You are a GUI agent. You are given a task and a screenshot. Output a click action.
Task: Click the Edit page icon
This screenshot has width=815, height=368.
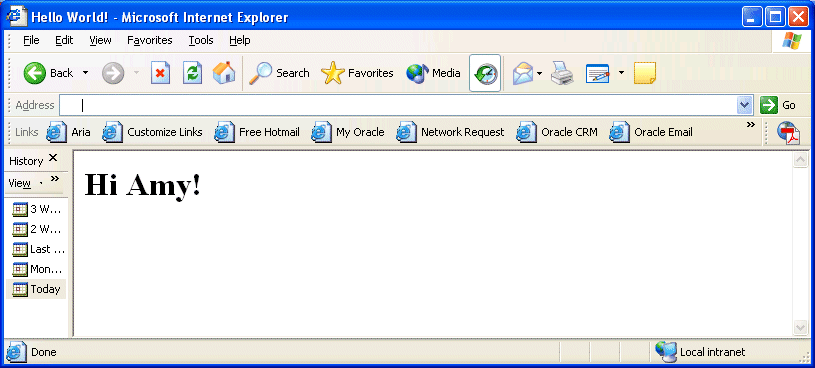597,73
